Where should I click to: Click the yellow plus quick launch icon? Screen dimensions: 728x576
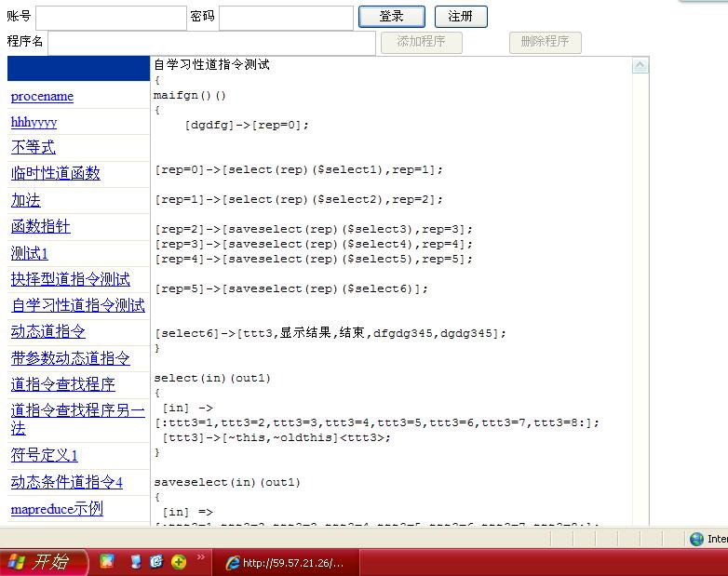tap(179, 562)
